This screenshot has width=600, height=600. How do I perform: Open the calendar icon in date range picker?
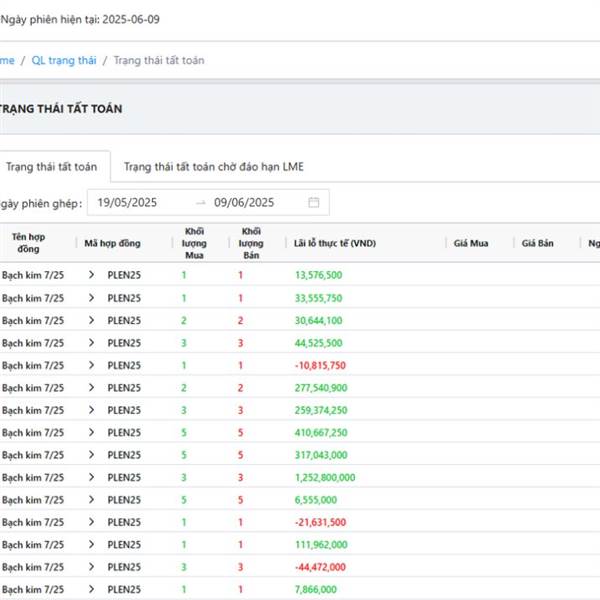click(313, 202)
